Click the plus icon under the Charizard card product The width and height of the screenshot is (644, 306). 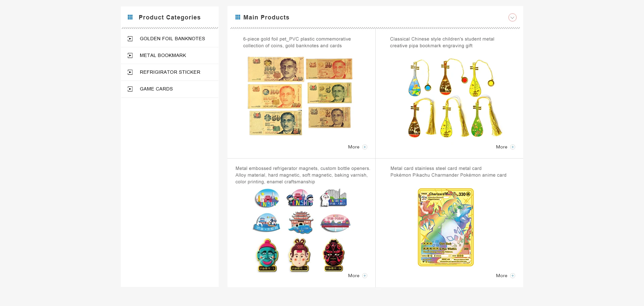coord(513,276)
